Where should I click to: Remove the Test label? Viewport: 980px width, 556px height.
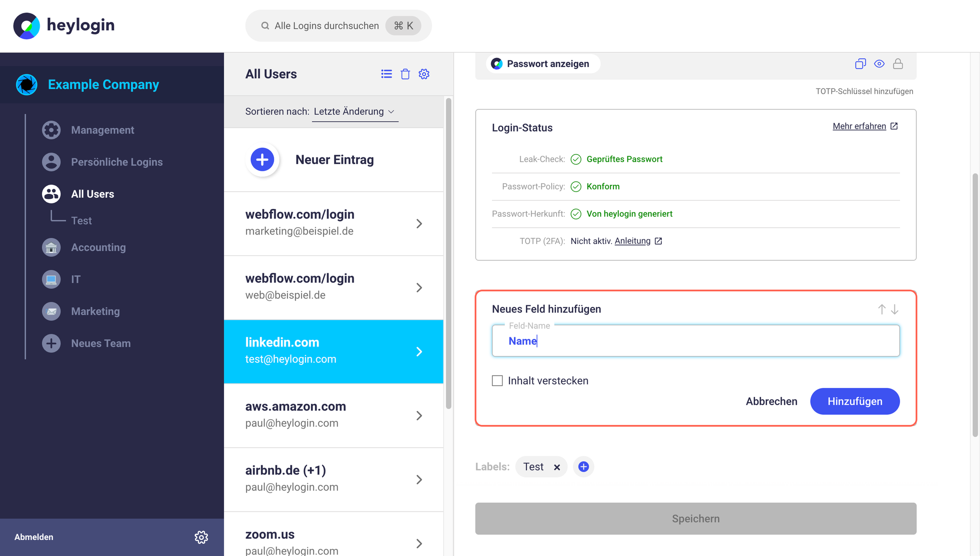557,467
